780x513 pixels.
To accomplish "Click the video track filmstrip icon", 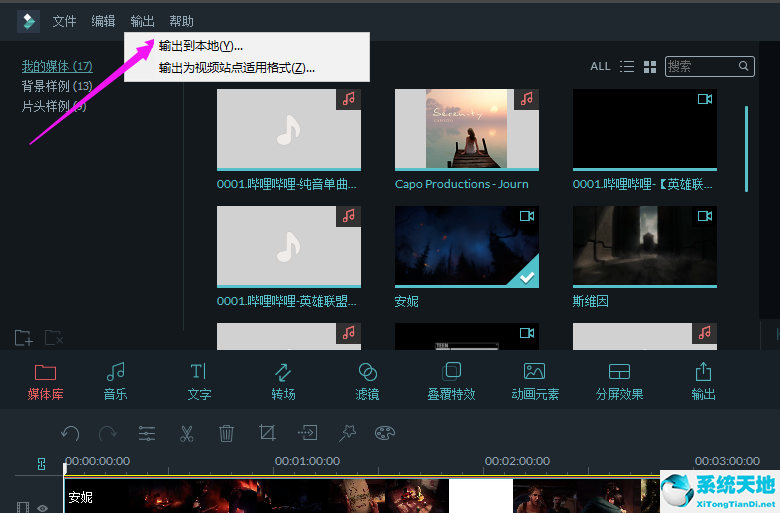I will pos(23,508).
